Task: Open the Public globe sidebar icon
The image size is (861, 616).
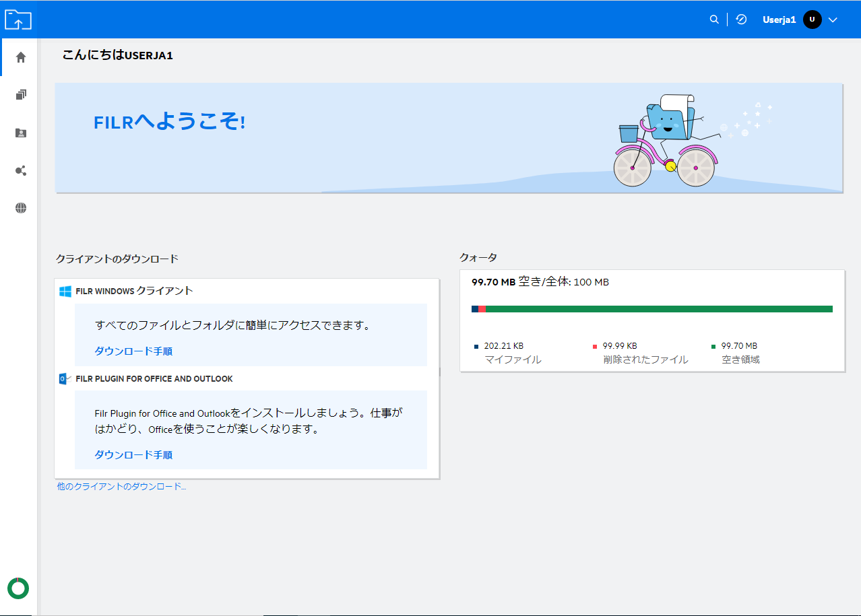Action: click(x=21, y=208)
